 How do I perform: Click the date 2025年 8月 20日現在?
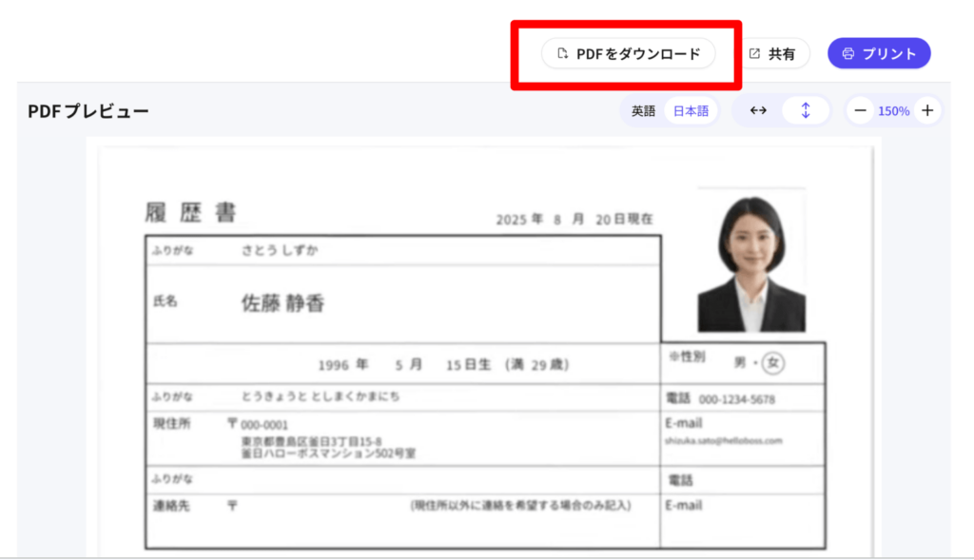pyautogui.click(x=574, y=220)
